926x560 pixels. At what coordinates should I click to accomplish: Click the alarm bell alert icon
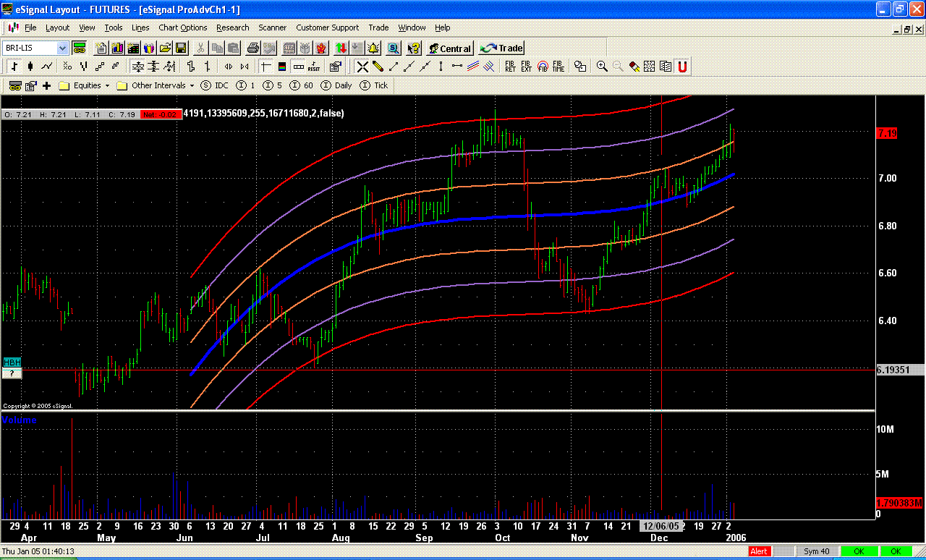click(373, 48)
